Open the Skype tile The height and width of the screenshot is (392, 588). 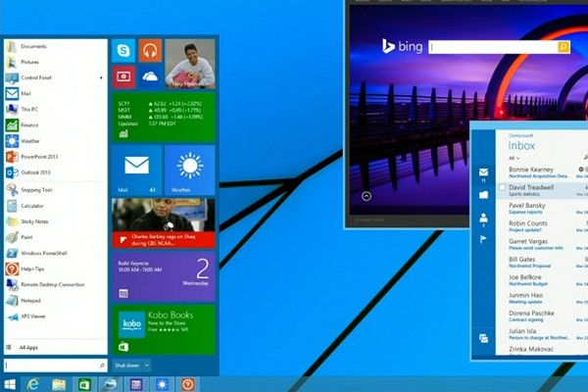123,51
